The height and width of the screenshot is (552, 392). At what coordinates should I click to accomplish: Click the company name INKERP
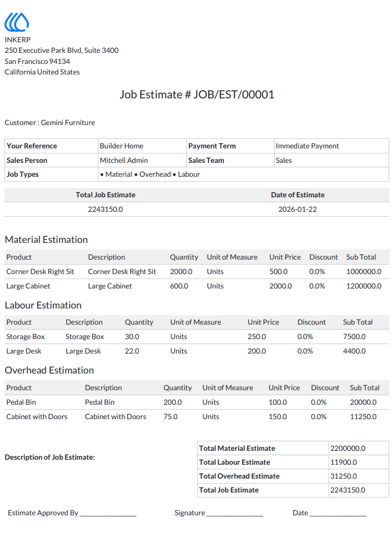pos(18,40)
